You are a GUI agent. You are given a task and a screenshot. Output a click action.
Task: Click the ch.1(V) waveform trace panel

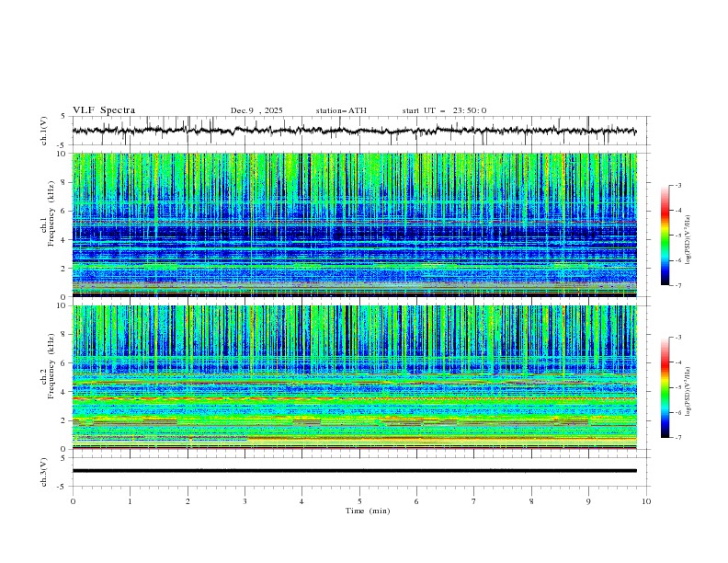click(358, 131)
